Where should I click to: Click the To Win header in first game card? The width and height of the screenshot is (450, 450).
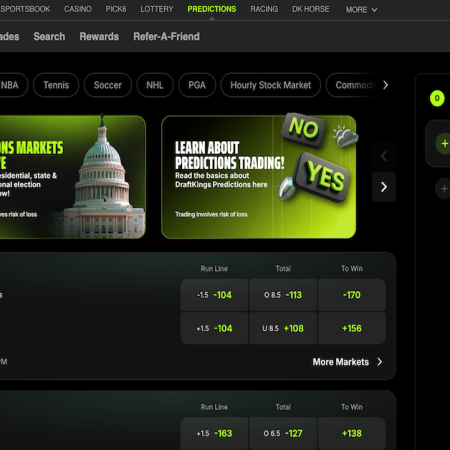click(x=352, y=269)
